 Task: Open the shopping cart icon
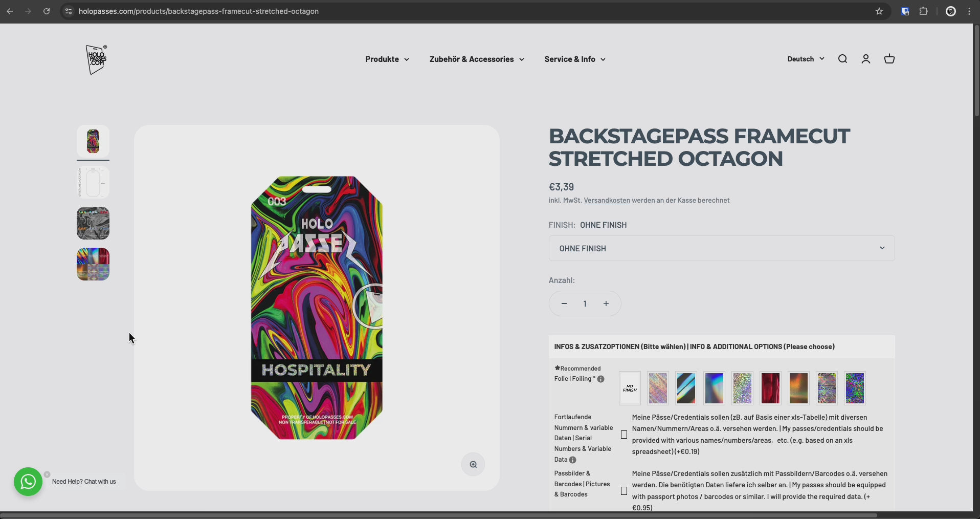[889, 59]
